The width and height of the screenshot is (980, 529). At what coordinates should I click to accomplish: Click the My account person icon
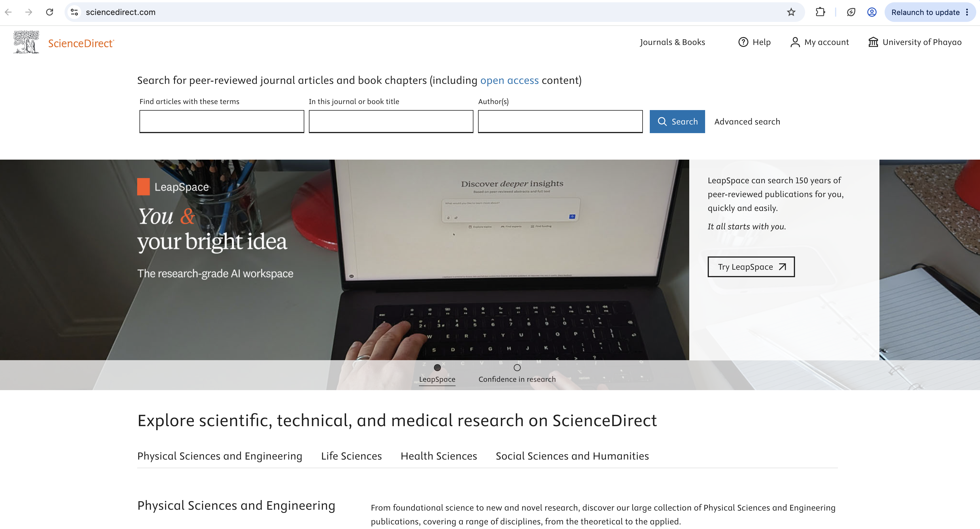click(x=795, y=42)
